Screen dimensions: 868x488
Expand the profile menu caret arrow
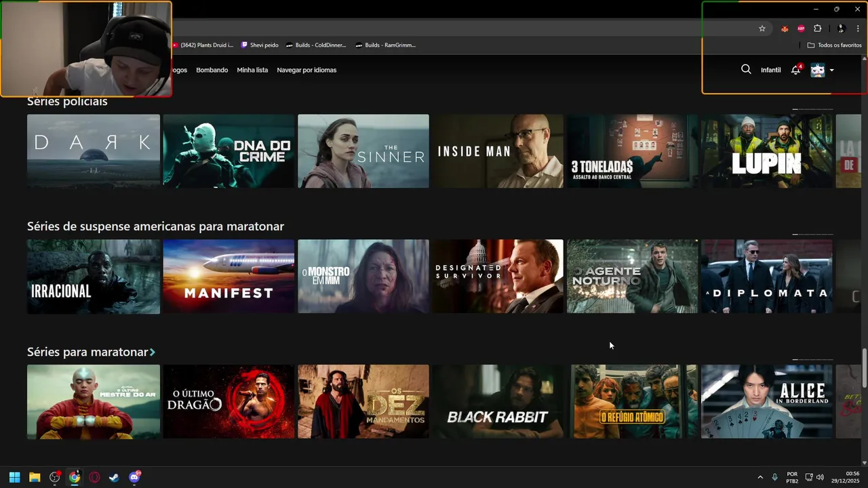click(x=831, y=70)
